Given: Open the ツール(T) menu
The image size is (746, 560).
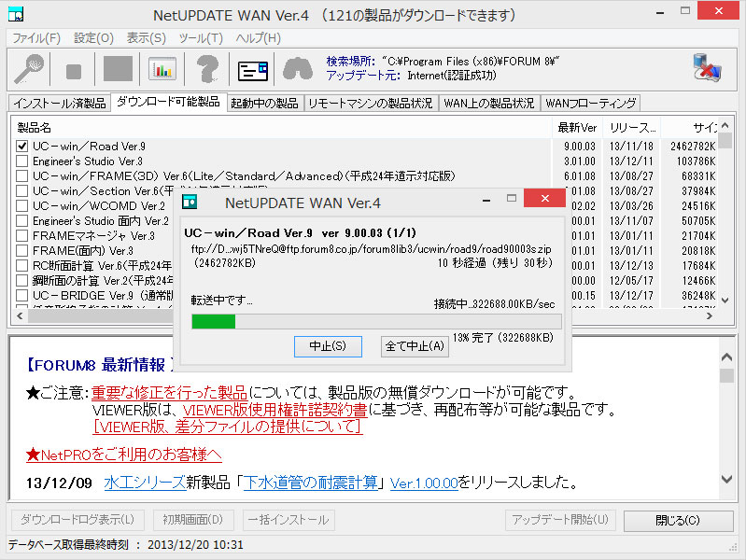Looking at the screenshot, I should point(201,38).
